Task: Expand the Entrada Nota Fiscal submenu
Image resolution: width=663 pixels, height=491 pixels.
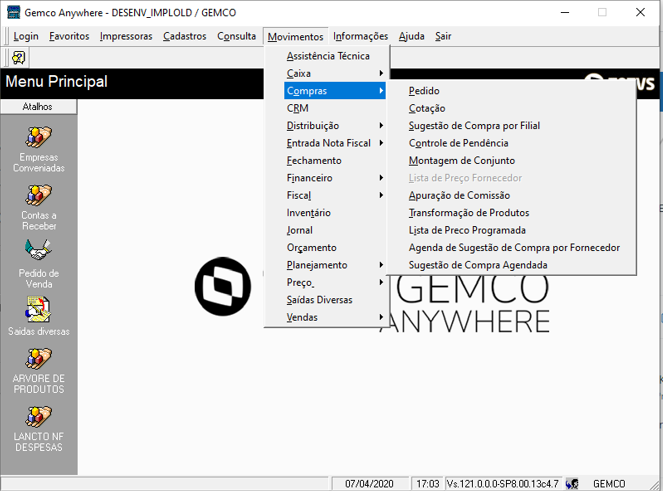Action: pos(335,143)
